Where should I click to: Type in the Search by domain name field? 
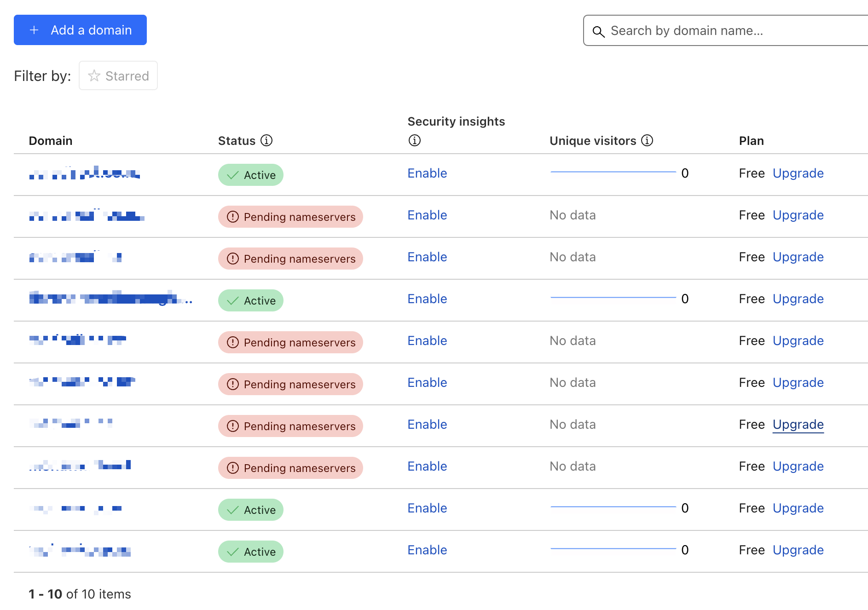coord(736,31)
